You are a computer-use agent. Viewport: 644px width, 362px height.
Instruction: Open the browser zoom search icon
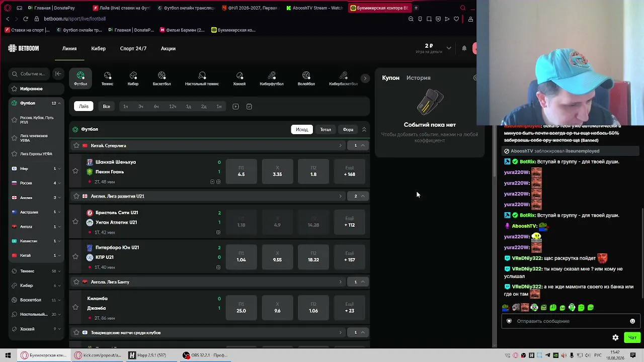pos(411,19)
